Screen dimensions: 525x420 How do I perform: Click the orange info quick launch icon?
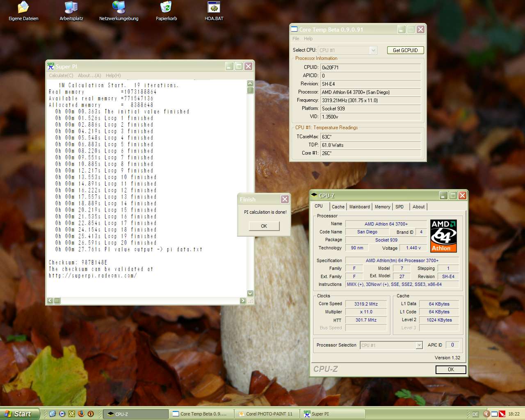pos(91,414)
